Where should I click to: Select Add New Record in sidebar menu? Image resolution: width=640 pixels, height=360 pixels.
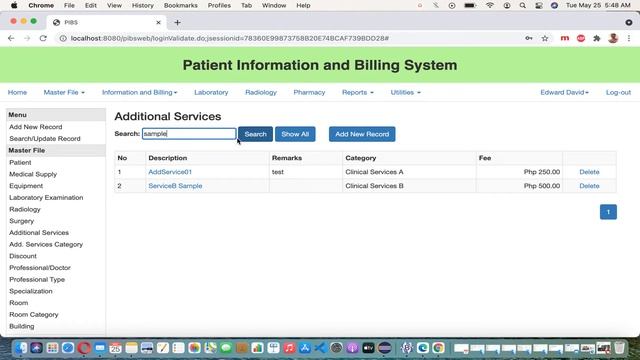36,127
